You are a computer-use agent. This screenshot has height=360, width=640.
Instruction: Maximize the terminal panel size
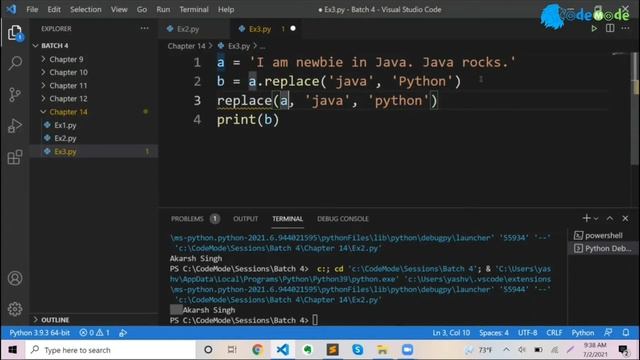pos(610,218)
